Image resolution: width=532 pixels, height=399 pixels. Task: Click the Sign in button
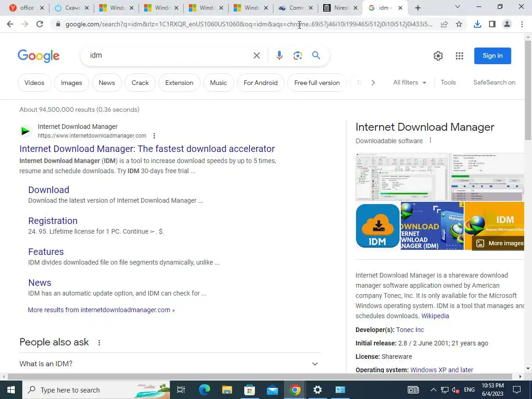[493, 55]
